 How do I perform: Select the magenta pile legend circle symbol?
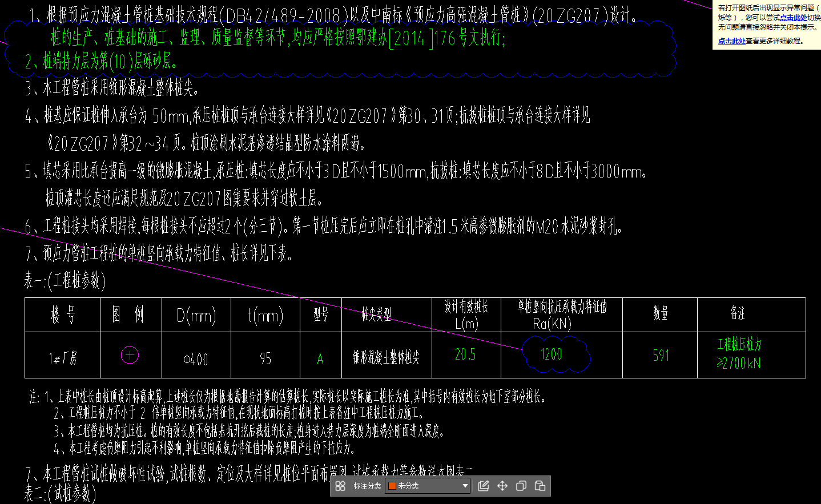[x=130, y=355]
